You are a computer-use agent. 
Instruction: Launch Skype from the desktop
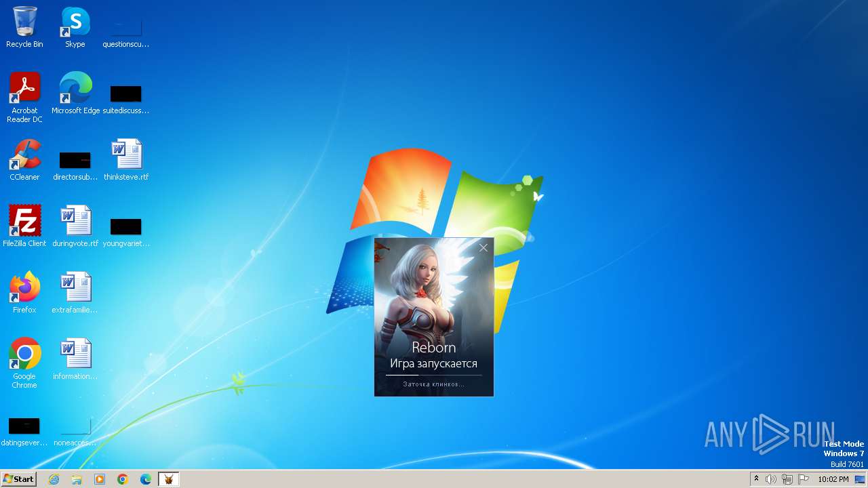click(75, 27)
